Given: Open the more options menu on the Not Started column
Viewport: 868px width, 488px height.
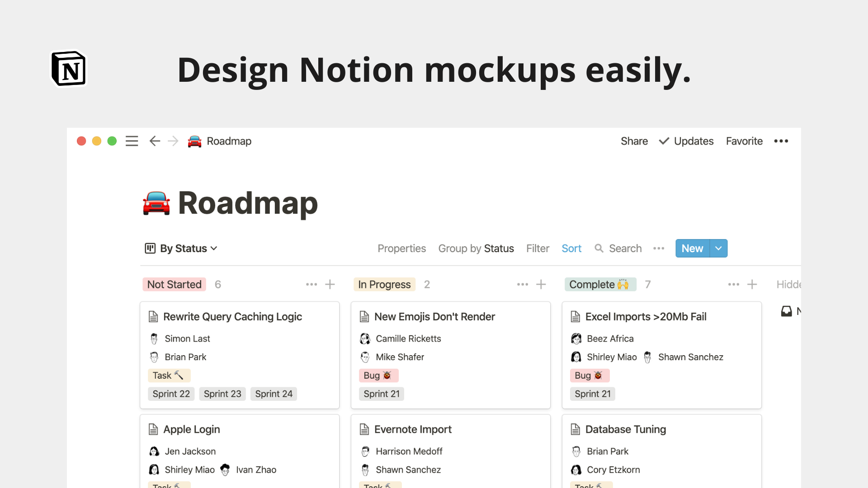Looking at the screenshot, I should coord(311,284).
